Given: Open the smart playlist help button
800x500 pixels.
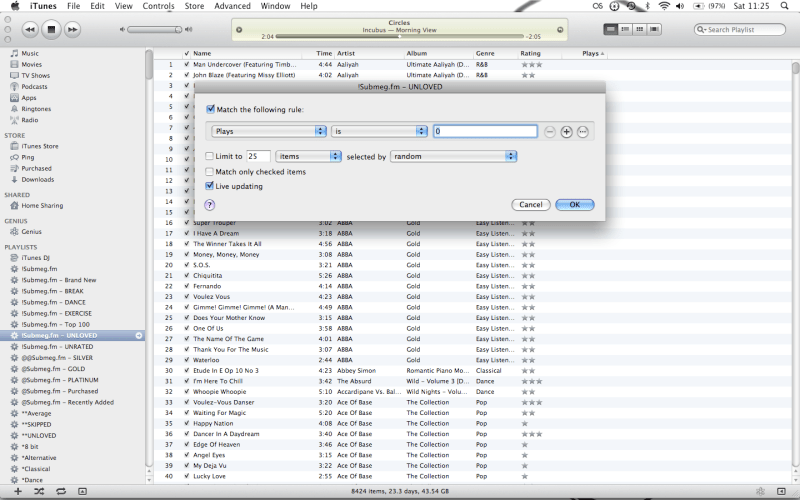Looking at the screenshot, I should pyautogui.click(x=210, y=204).
